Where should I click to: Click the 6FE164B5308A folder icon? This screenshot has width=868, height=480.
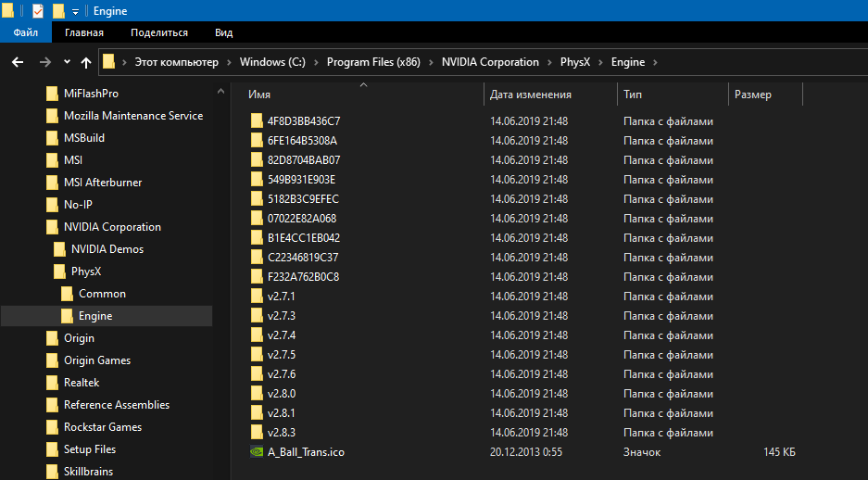pyautogui.click(x=257, y=140)
